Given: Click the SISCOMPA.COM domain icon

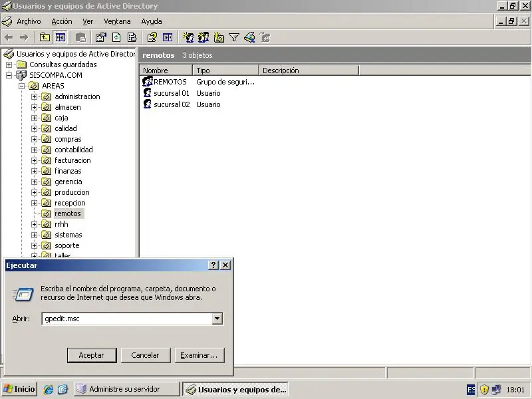Looking at the screenshot, I should pyautogui.click(x=21, y=75).
